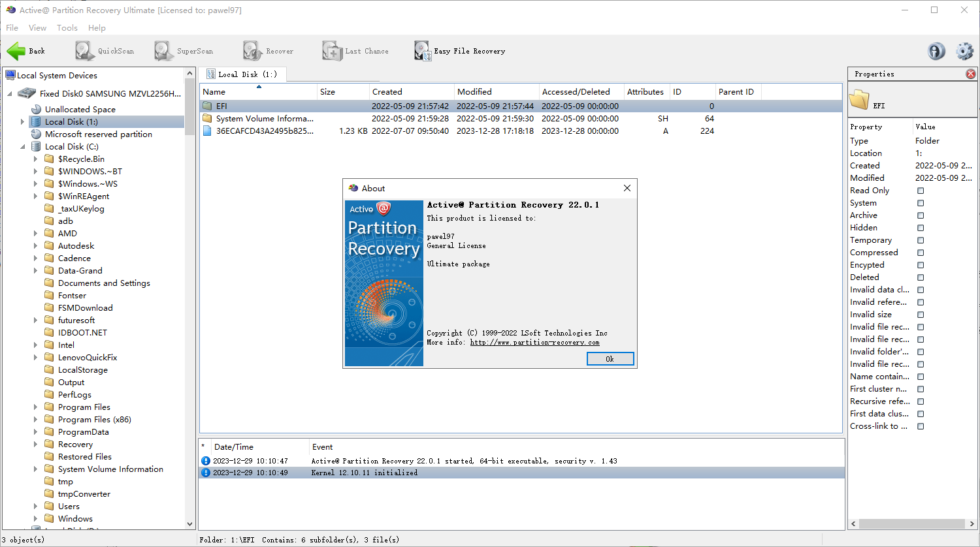980x547 pixels.
Task: Select file 36ECAFCD43A2495b825 row
Action: point(521,131)
